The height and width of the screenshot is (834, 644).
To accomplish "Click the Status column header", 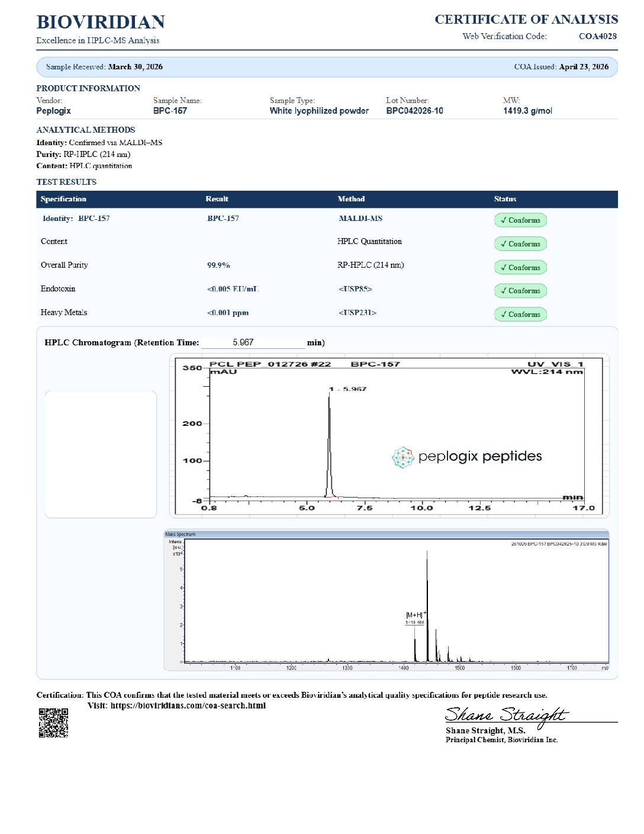I will pyautogui.click(x=505, y=199).
